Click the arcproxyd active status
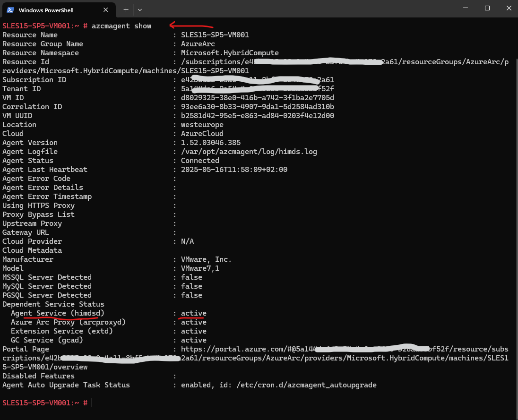The height and width of the screenshot is (420, 518). [x=194, y=322]
